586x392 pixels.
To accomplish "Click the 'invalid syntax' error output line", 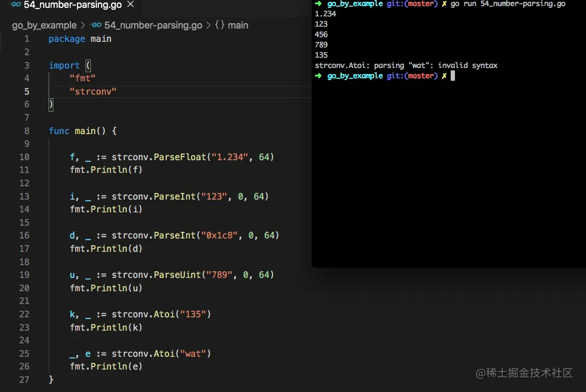I will [406, 66].
